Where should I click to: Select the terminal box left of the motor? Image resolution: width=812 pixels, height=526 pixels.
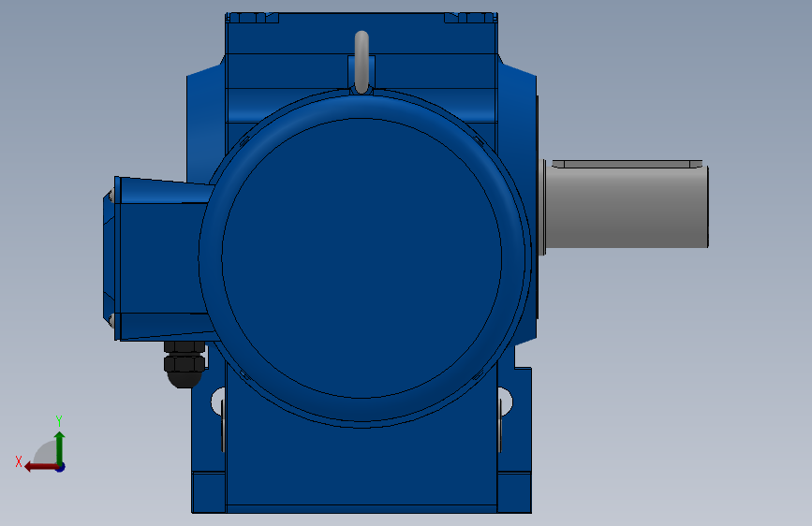(x=158, y=259)
